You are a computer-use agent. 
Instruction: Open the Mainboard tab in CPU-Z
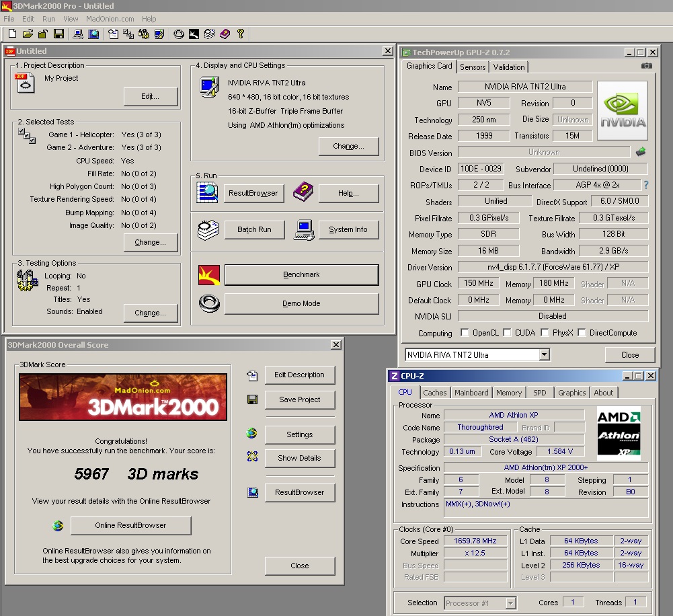[471, 392]
